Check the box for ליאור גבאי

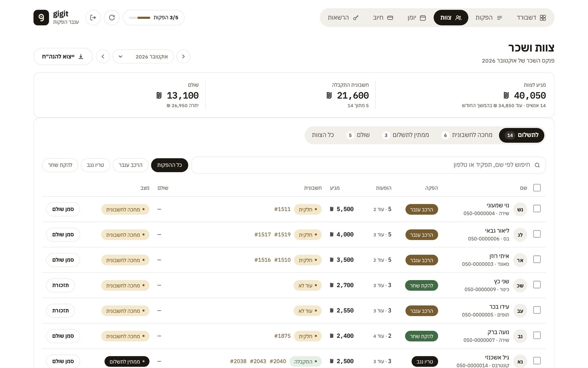click(537, 234)
